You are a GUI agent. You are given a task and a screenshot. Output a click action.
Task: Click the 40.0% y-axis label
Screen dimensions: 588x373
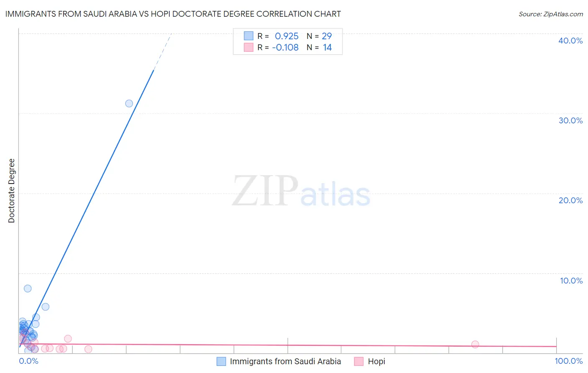(570, 41)
